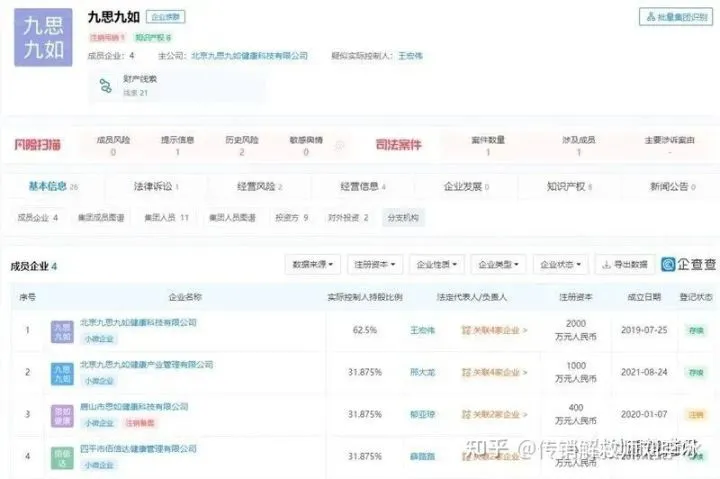Switch to the 法律诉讼 tab
This screenshot has width=720, height=479.
tap(153, 186)
